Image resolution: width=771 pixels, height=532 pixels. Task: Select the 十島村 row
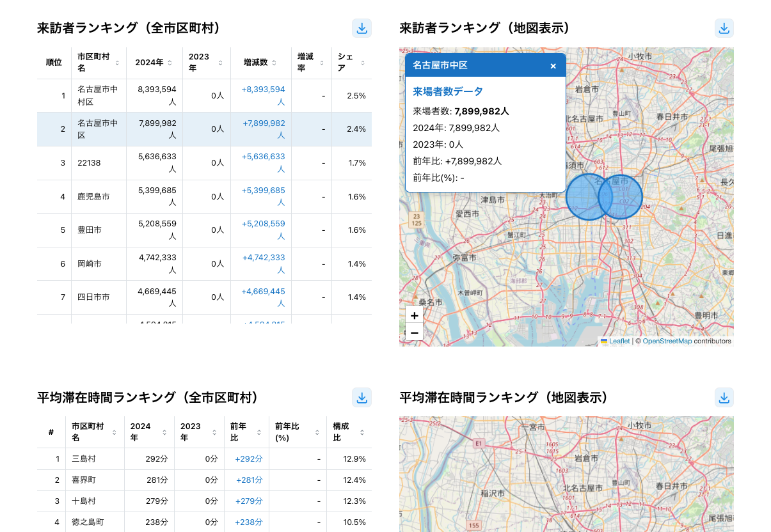[204, 501]
